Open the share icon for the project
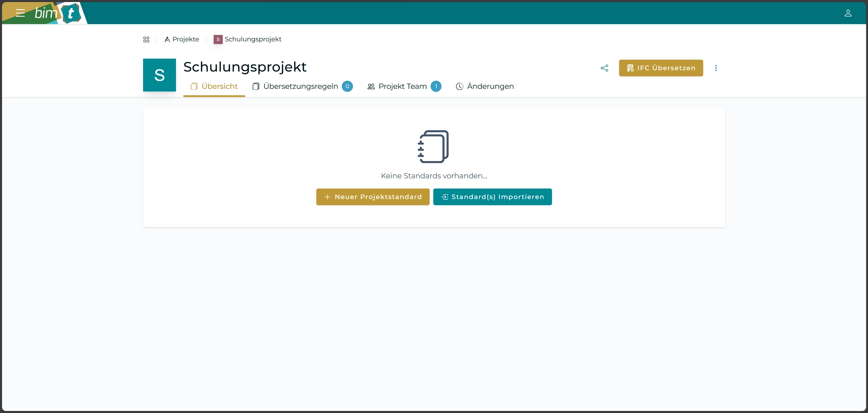 point(605,68)
